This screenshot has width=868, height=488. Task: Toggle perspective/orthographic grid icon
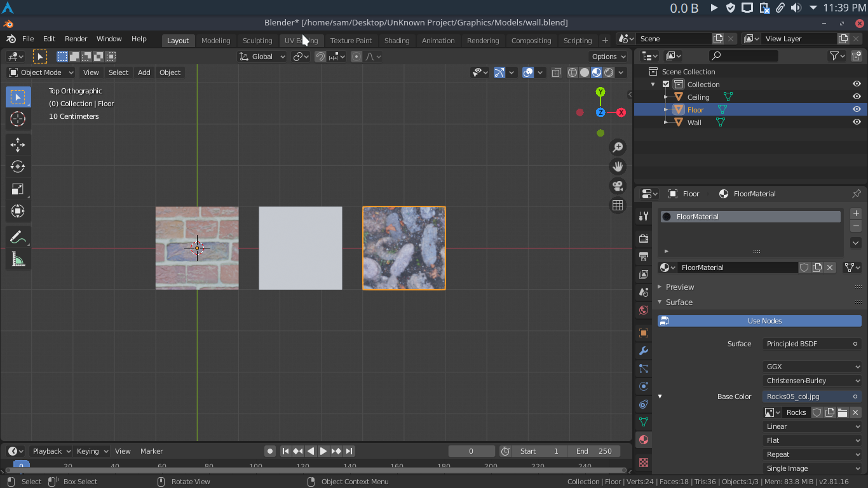(617, 205)
